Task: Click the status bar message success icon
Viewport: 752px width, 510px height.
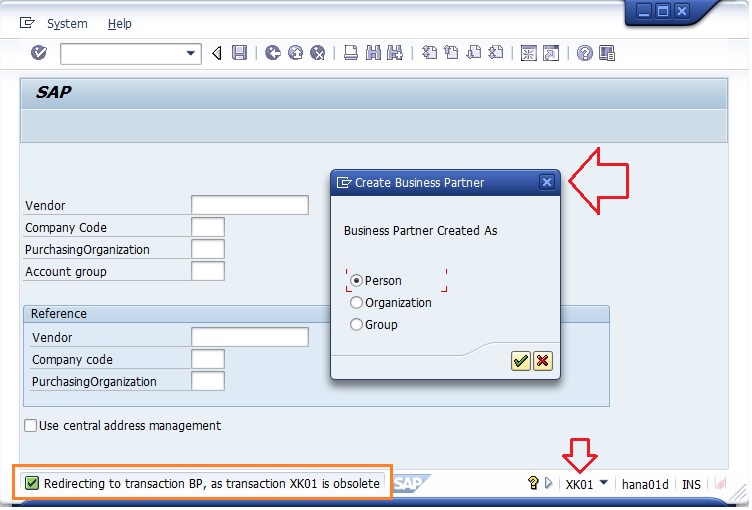Action: pyautogui.click(x=32, y=483)
